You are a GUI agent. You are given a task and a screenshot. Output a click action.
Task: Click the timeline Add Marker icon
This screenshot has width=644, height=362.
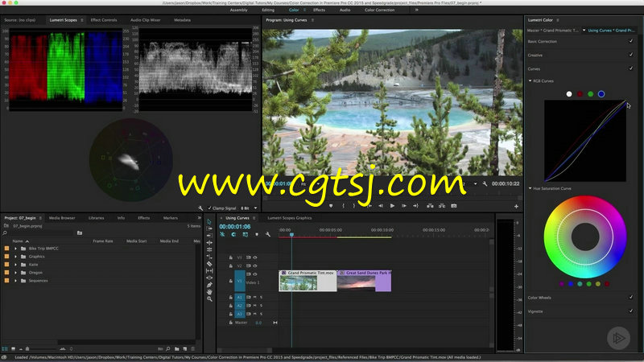[257, 234]
